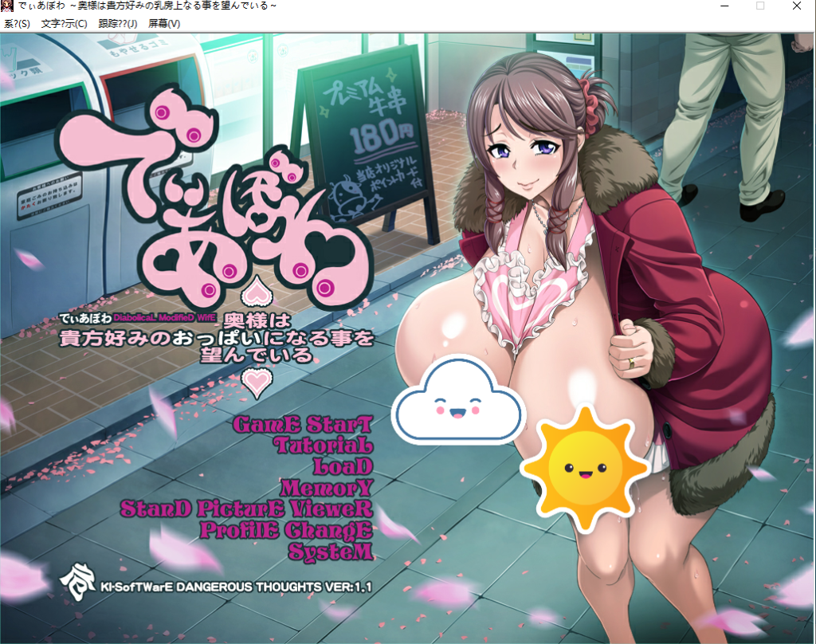816x644 pixels.
Task: Choose Profile Change from the menu
Action: click(x=285, y=529)
